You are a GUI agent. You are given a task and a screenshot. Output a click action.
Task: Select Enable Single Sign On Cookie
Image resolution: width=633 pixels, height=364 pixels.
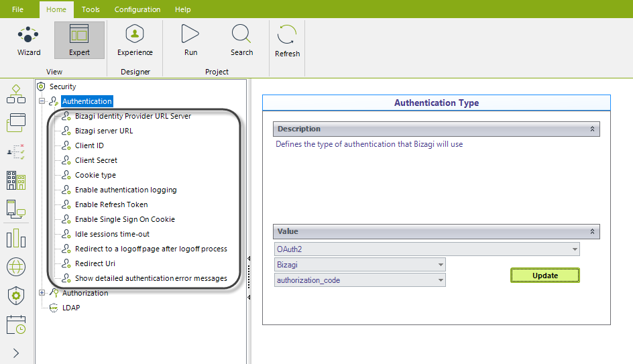(125, 219)
